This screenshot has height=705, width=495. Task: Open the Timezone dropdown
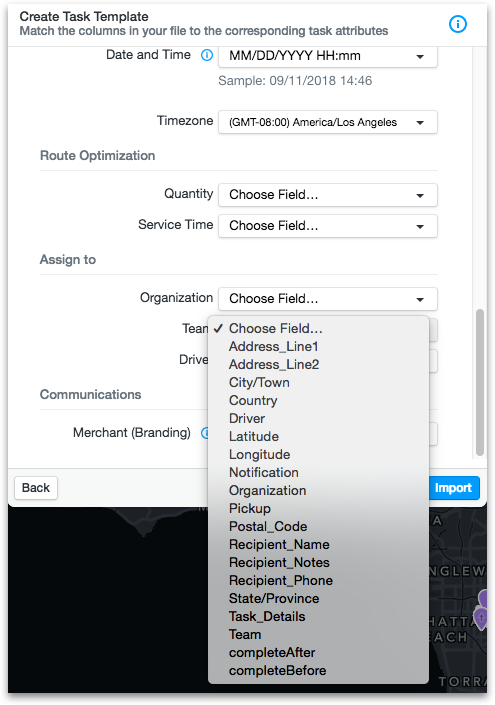pos(328,122)
